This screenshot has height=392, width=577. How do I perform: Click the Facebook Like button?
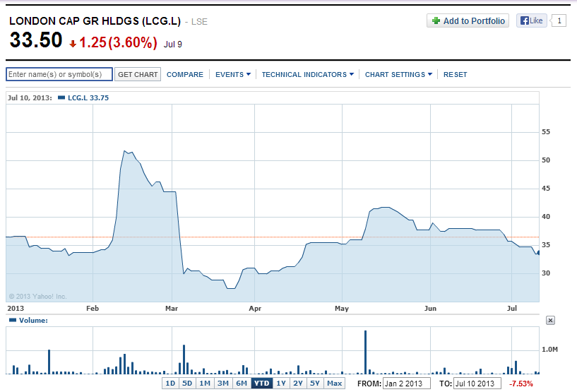pos(531,20)
